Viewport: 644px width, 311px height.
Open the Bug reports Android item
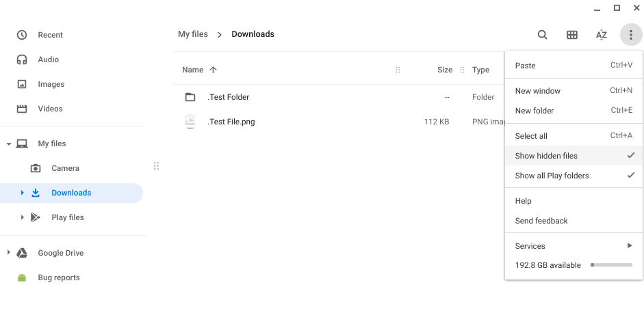click(x=58, y=278)
